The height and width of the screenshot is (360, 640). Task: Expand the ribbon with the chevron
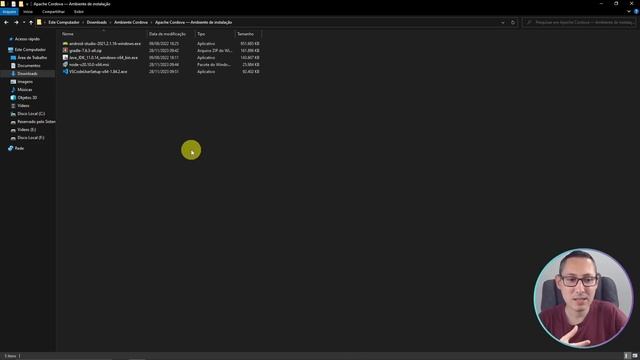tap(629, 12)
